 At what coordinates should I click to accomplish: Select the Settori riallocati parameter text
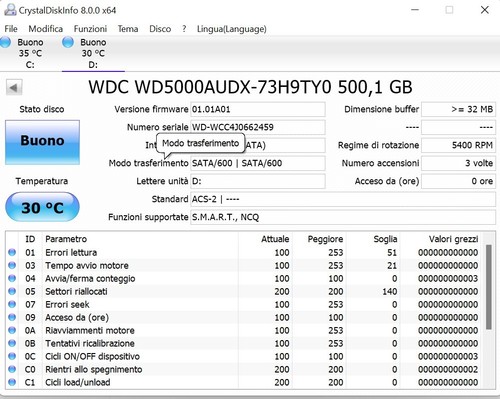76,291
